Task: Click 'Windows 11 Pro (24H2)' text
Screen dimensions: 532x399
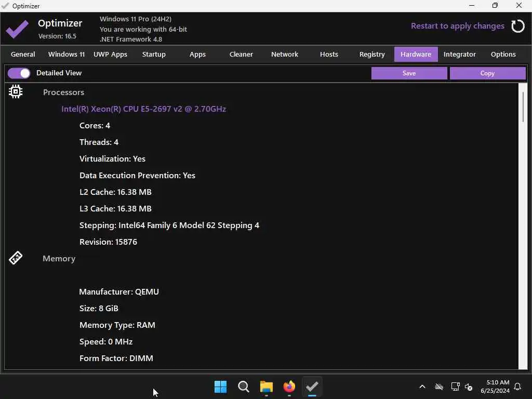Action: pos(136,19)
